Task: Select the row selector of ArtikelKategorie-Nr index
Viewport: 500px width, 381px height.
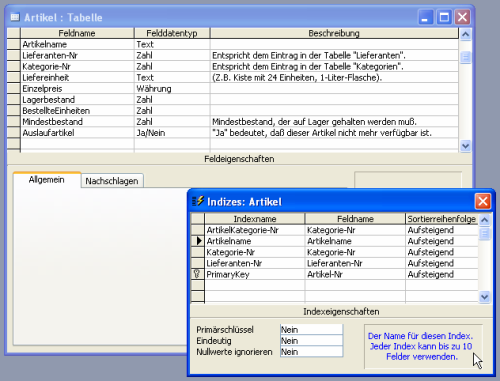Action: coord(198,230)
